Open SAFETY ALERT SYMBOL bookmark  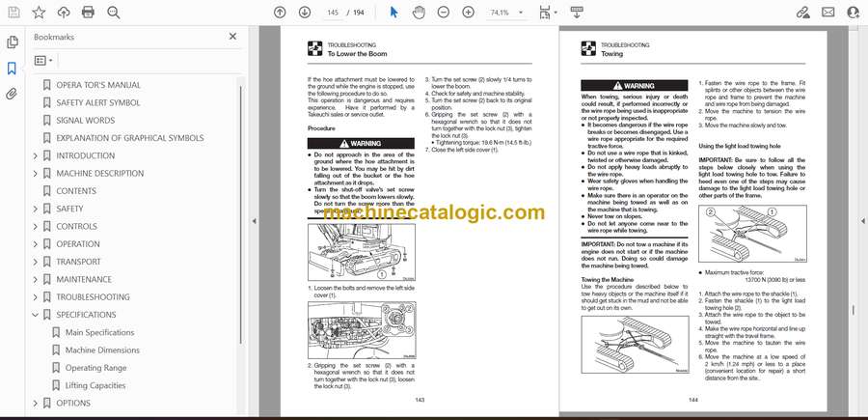tap(98, 102)
